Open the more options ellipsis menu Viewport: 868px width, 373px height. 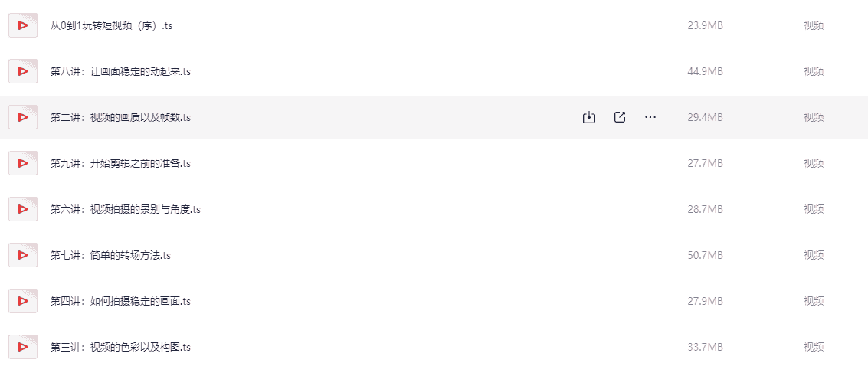[x=650, y=117]
